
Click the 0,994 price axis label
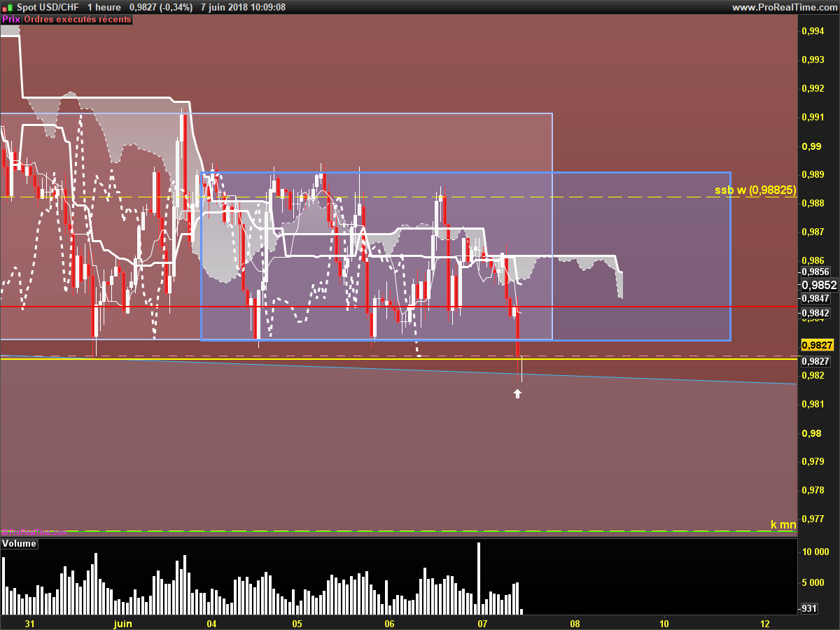[x=812, y=31]
